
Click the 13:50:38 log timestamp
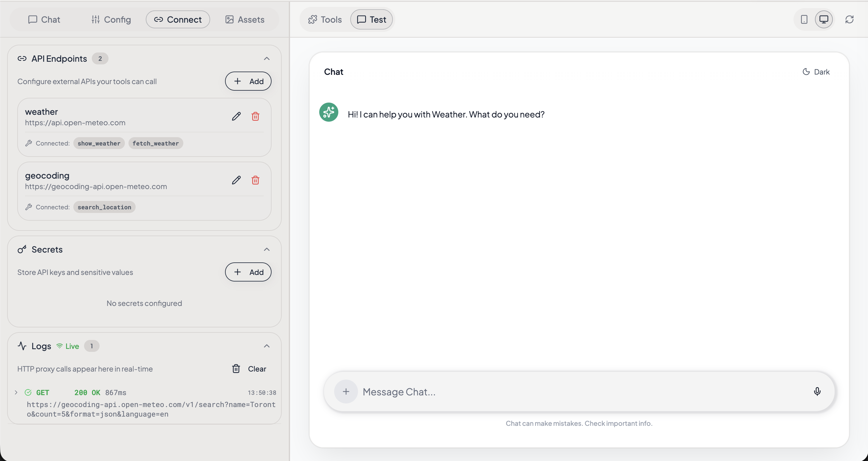coord(262,393)
